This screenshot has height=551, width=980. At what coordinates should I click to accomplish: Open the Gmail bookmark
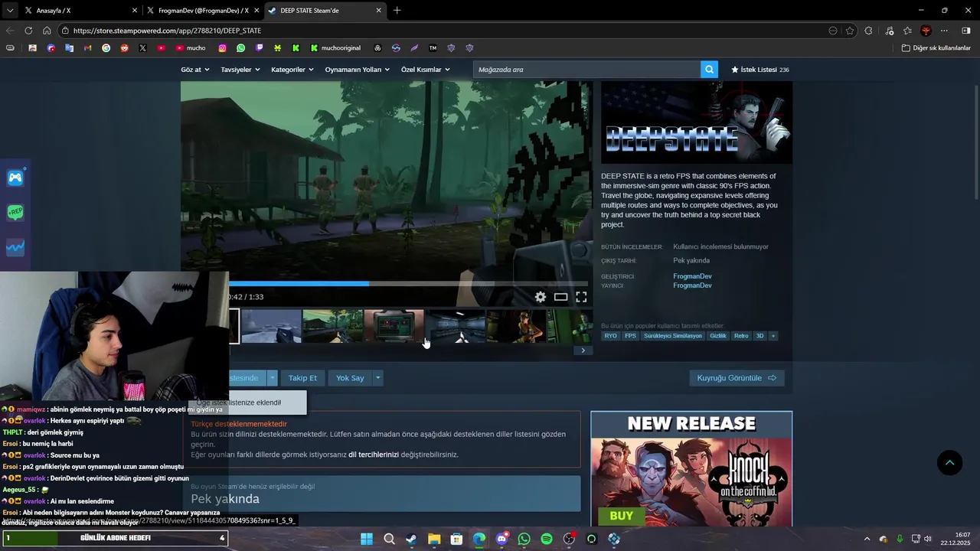tap(87, 47)
